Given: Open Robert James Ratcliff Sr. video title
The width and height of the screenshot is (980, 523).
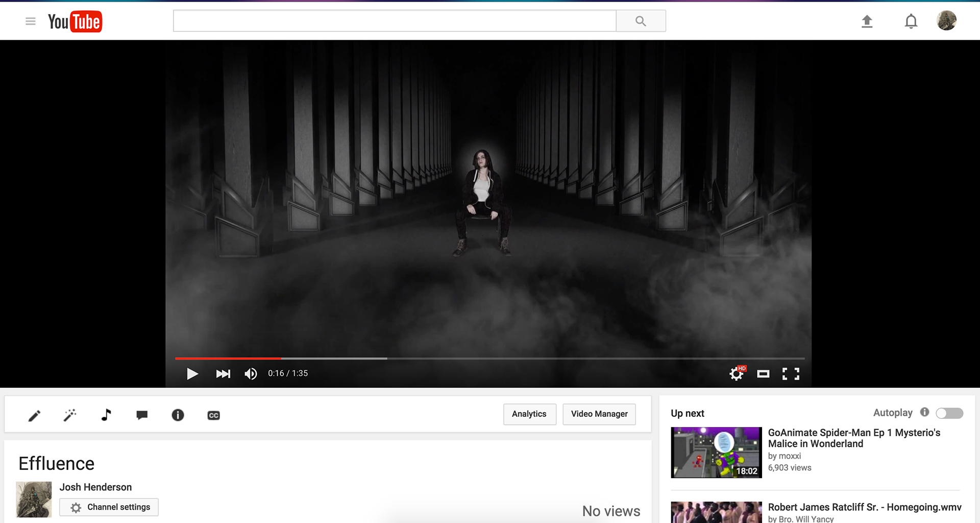Looking at the screenshot, I should point(865,507).
